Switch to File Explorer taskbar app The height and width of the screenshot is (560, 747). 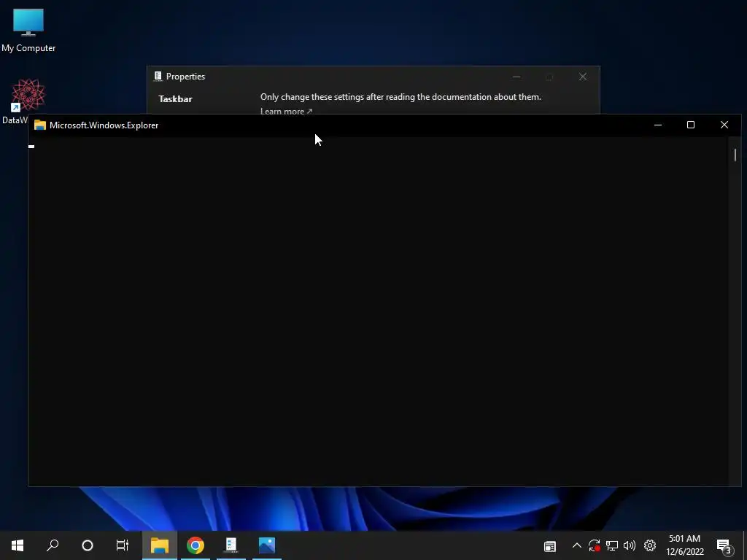coord(160,545)
